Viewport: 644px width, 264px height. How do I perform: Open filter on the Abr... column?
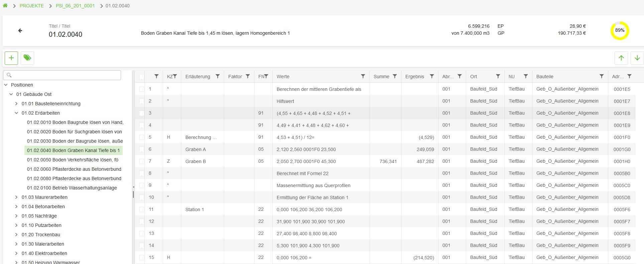[x=460, y=76]
